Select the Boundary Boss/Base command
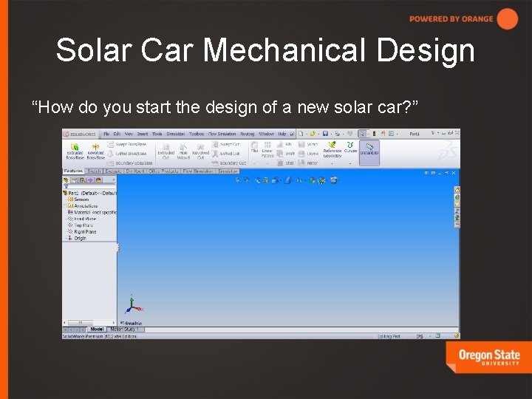 (x=130, y=163)
